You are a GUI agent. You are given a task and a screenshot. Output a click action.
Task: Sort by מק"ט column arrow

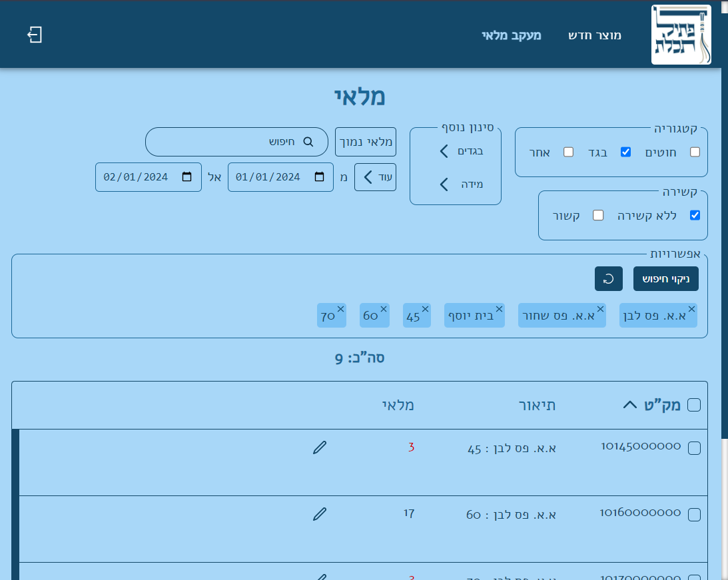629,405
